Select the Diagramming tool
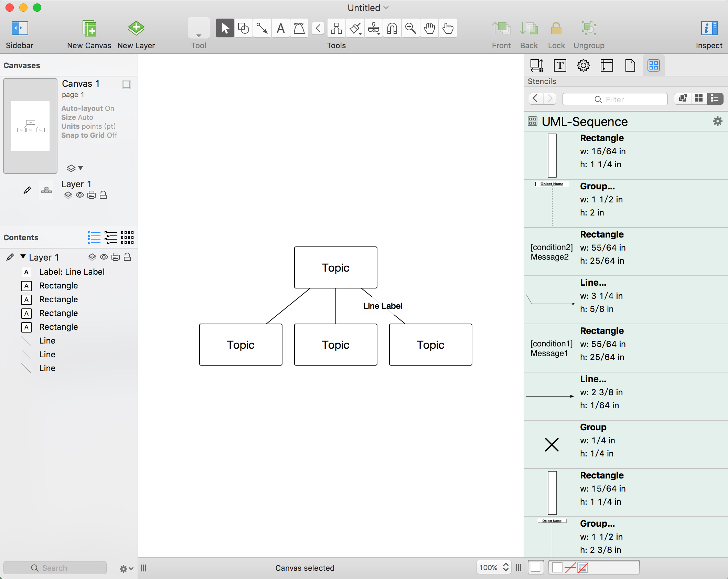This screenshot has height=579, width=728. pyautogui.click(x=336, y=28)
